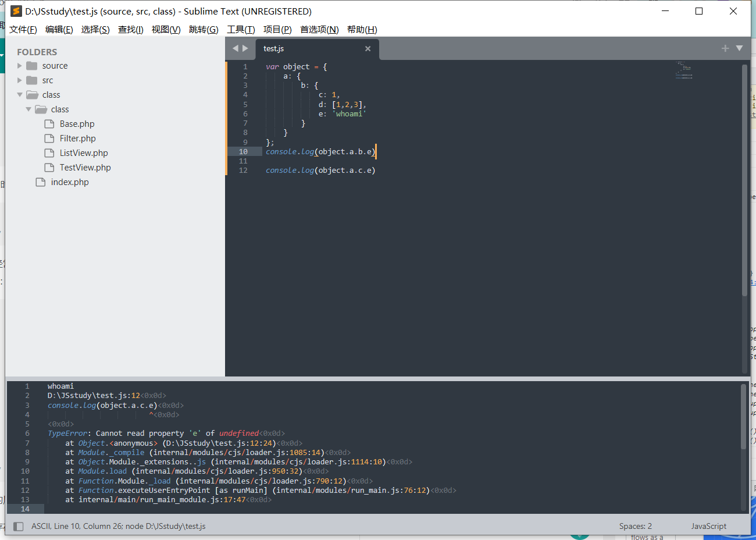Go to the next tab arrow
This screenshot has width=756, height=540.
tap(245, 48)
